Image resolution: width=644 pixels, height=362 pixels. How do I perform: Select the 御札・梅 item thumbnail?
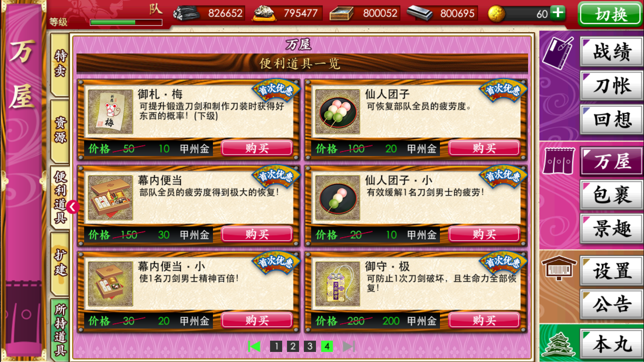click(110, 111)
